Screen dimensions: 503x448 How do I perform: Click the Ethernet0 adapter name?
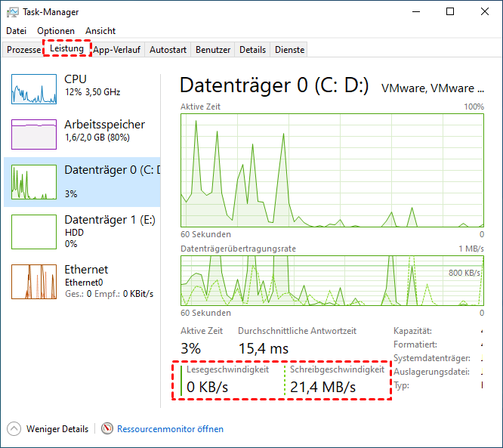(x=84, y=283)
